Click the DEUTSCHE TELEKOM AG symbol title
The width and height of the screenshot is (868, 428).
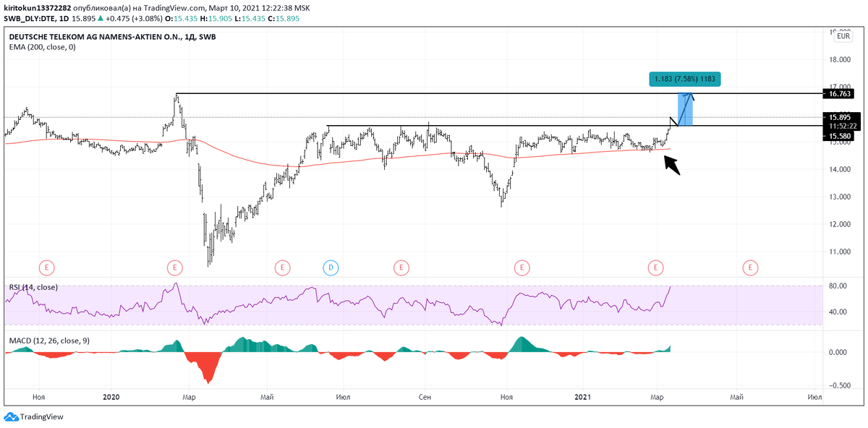point(111,37)
